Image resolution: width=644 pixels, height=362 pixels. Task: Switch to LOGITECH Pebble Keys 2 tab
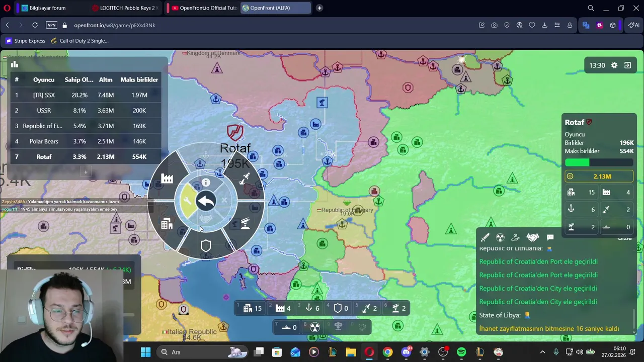pos(125,8)
